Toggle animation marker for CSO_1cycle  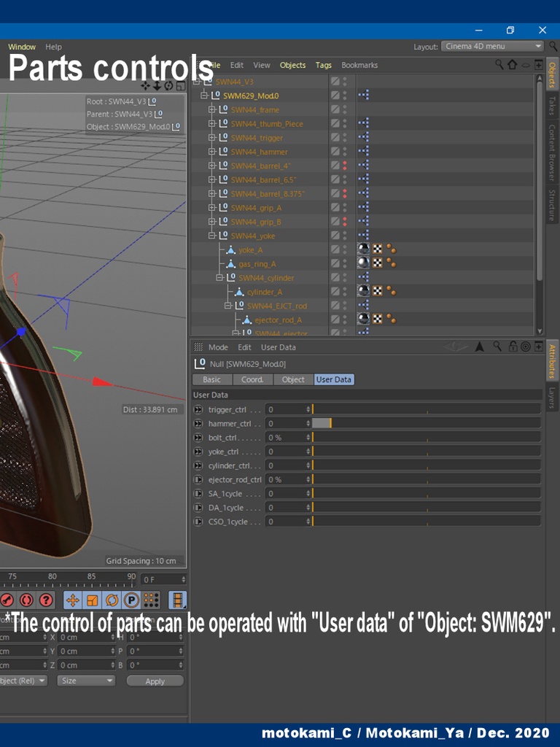click(x=198, y=522)
